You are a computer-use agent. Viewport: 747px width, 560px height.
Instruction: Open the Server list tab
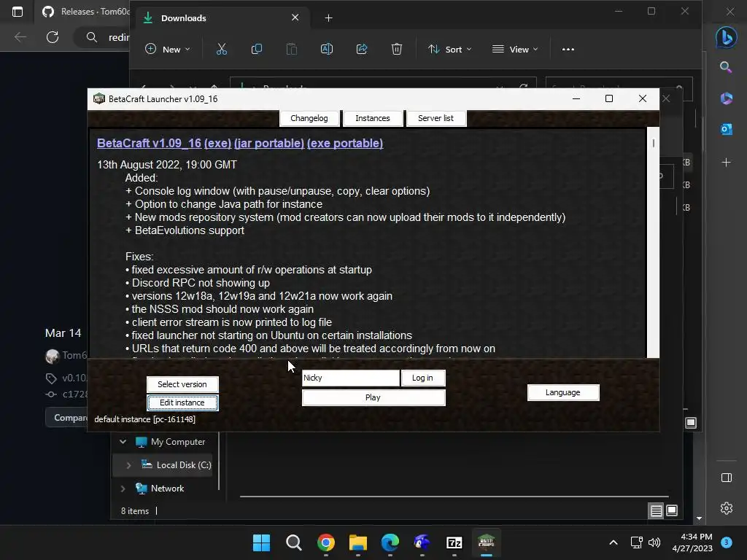click(x=436, y=118)
